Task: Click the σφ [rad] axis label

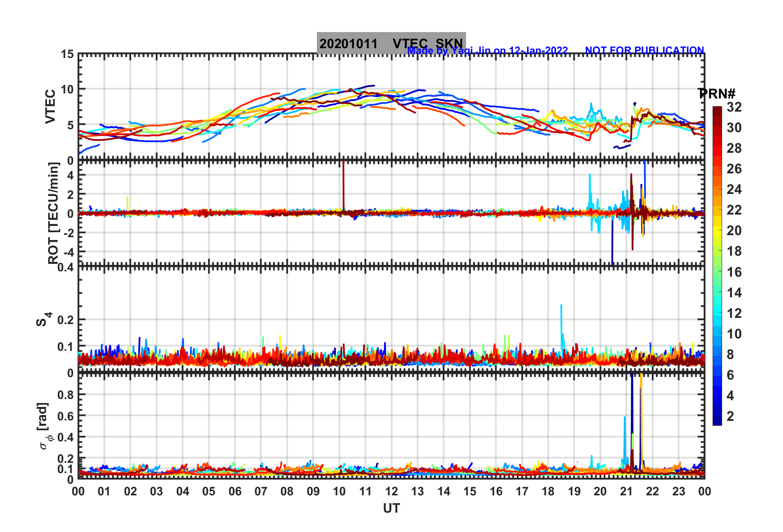Action: point(44,426)
